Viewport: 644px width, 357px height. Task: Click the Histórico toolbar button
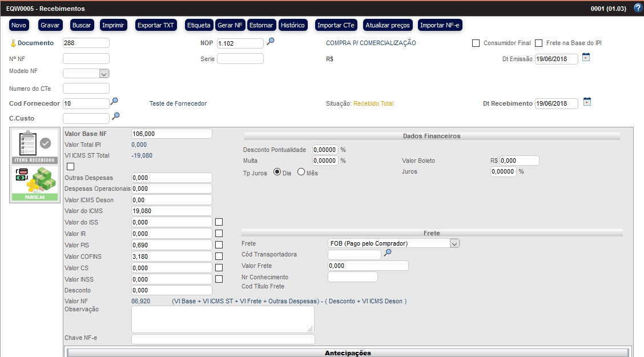point(293,25)
